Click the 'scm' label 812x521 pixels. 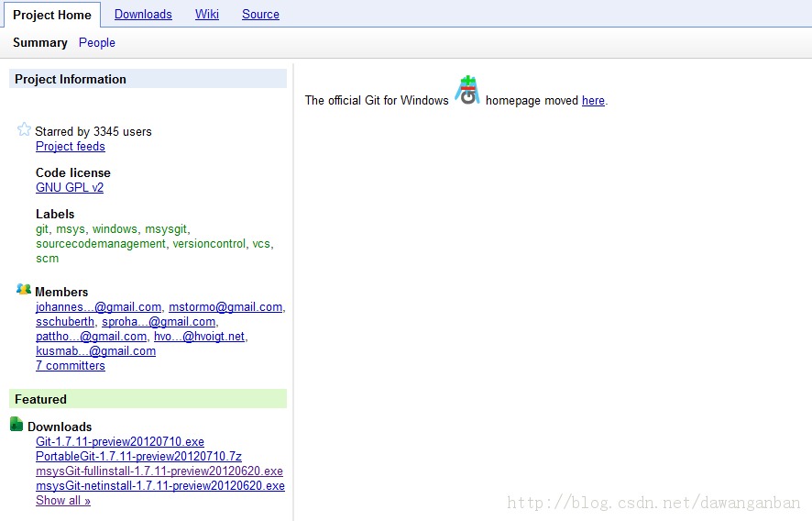(x=47, y=258)
